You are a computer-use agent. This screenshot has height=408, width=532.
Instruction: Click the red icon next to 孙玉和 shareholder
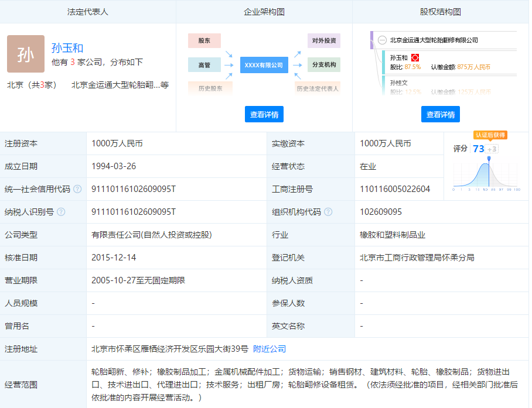415,57
